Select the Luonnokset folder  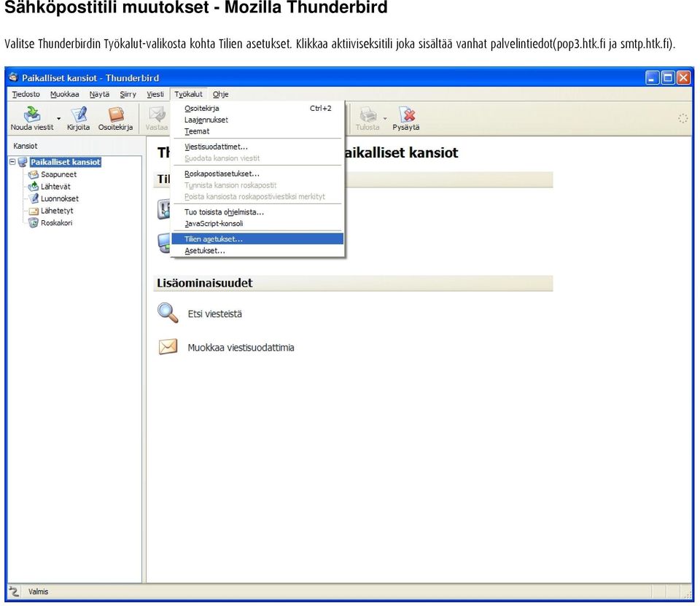click(60, 199)
